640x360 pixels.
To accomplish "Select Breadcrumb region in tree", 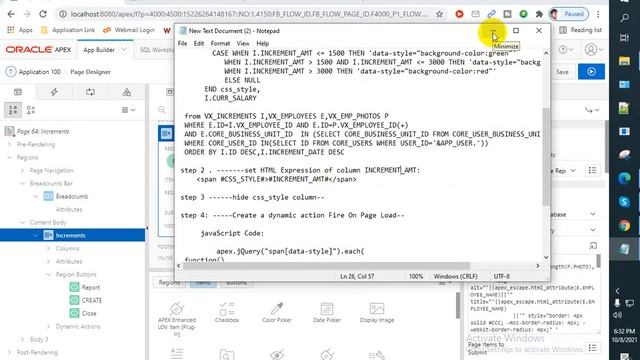I will click(71, 196).
